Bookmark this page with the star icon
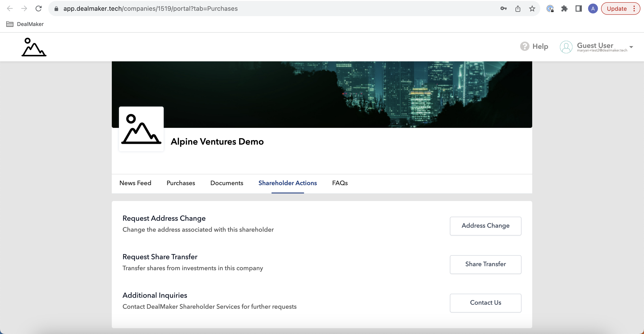The height and width of the screenshot is (334, 644). 532,9
